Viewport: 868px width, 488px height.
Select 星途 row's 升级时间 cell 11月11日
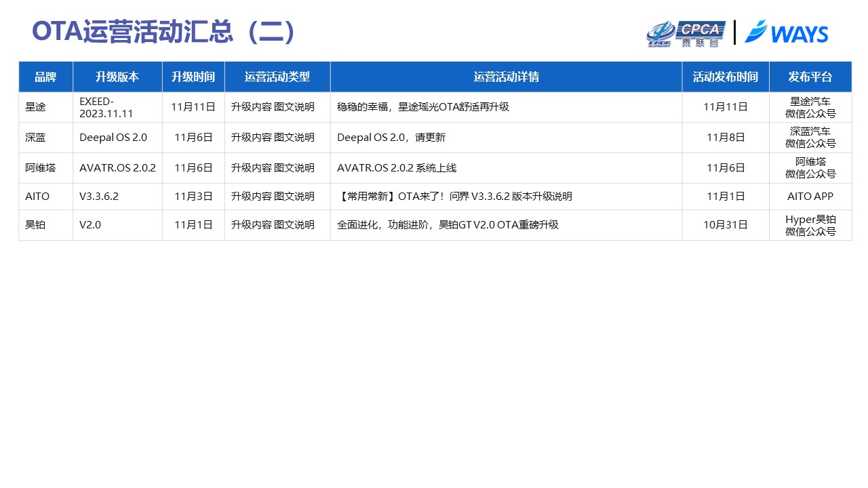[193, 107]
